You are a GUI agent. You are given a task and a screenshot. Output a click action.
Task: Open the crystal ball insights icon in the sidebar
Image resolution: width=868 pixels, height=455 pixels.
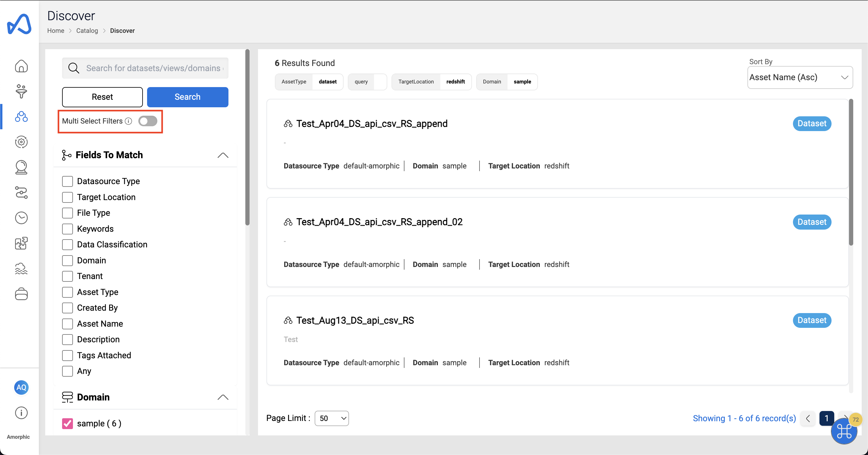click(21, 167)
